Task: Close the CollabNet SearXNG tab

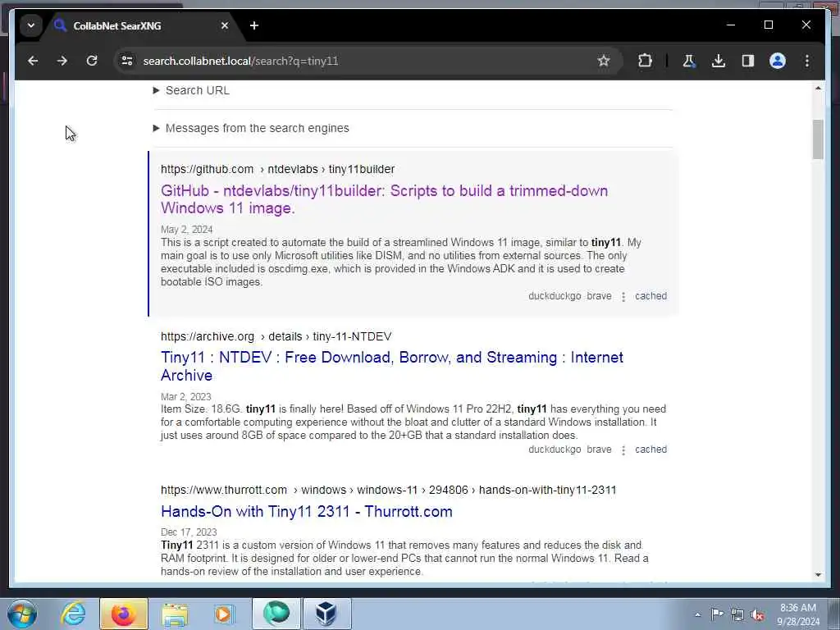Action: tap(225, 25)
